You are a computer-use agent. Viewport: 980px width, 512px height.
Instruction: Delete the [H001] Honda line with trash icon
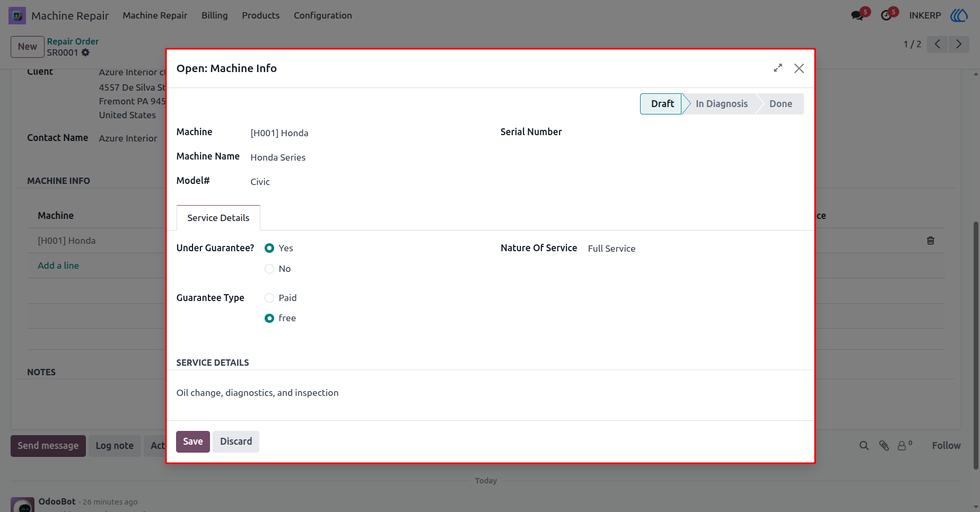tap(931, 241)
